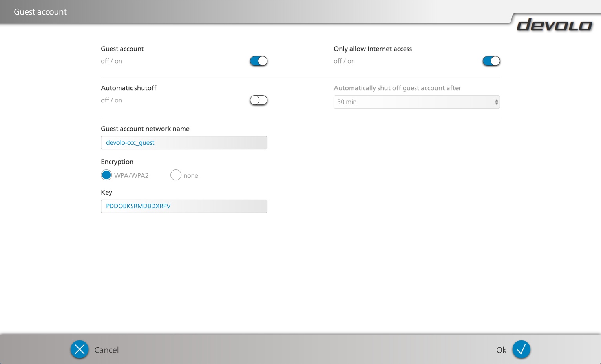Select WPA/WPA2 encryption radio button
This screenshot has height=364, width=601.
[106, 175]
